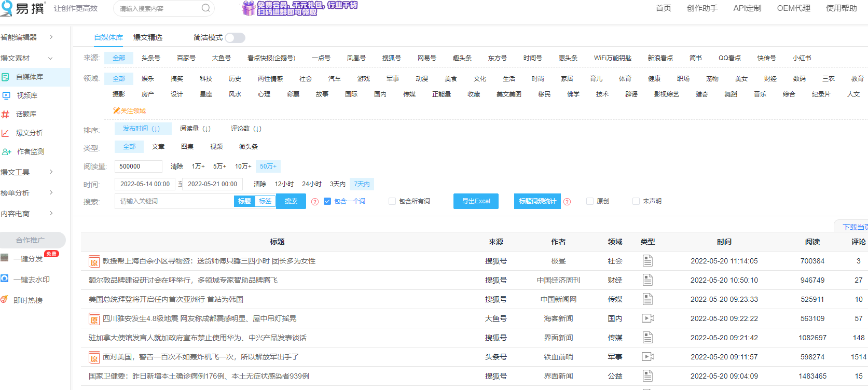The width and height of the screenshot is (868, 390).
Task: Click the 爆文分析 chart icon
Action: click(5, 133)
